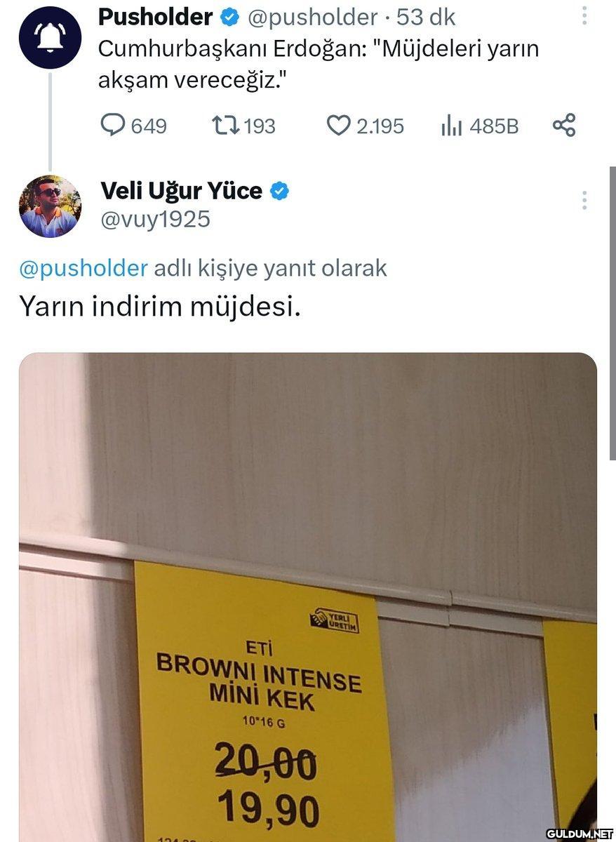This screenshot has height=842, width=616.
Task: Click Veli Uğur Yüce's verified badge
Action: point(279,191)
